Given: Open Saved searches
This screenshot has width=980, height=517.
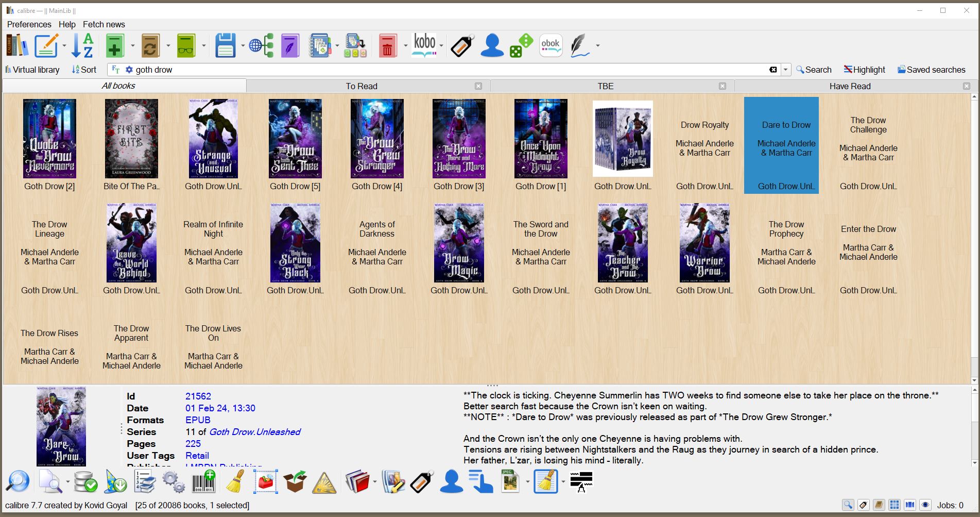Looking at the screenshot, I should click(932, 70).
